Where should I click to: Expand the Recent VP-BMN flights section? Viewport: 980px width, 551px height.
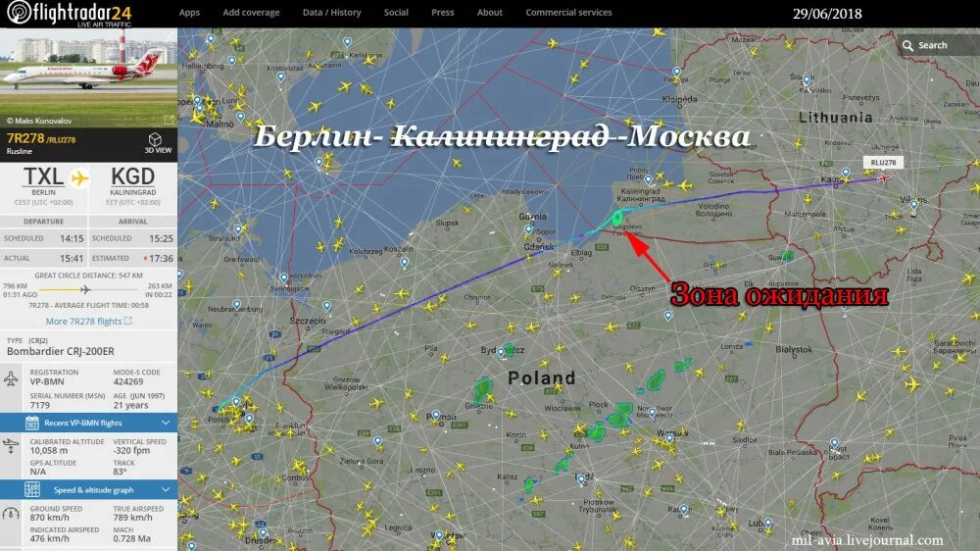click(x=89, y=423)
